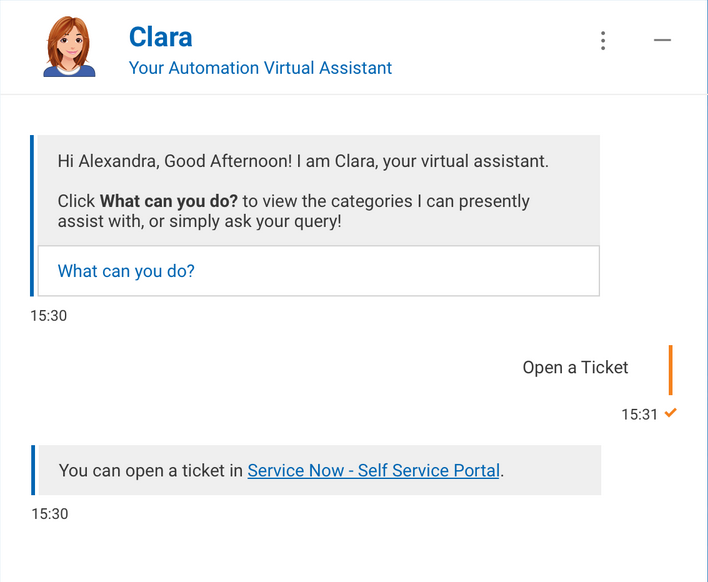Open the Service Now - Self Service Portal link
This screenshot has height=582, width=708.
[x=373, y=470]
